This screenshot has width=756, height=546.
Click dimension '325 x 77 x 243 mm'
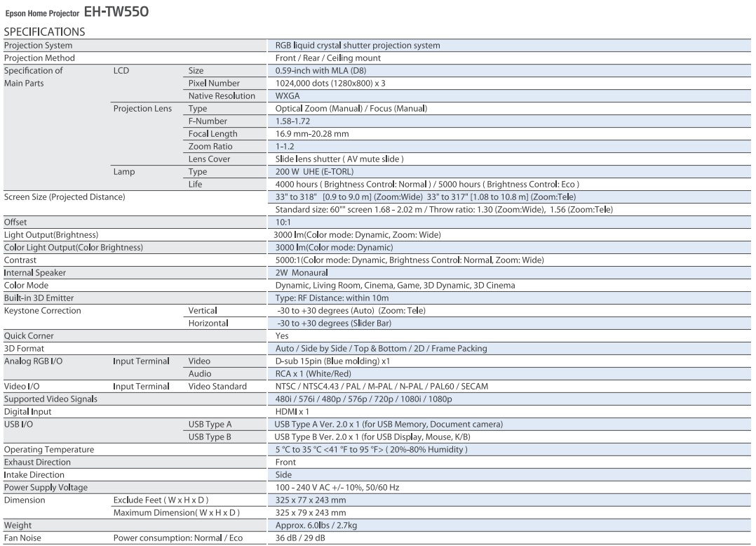tap(311, 500)
